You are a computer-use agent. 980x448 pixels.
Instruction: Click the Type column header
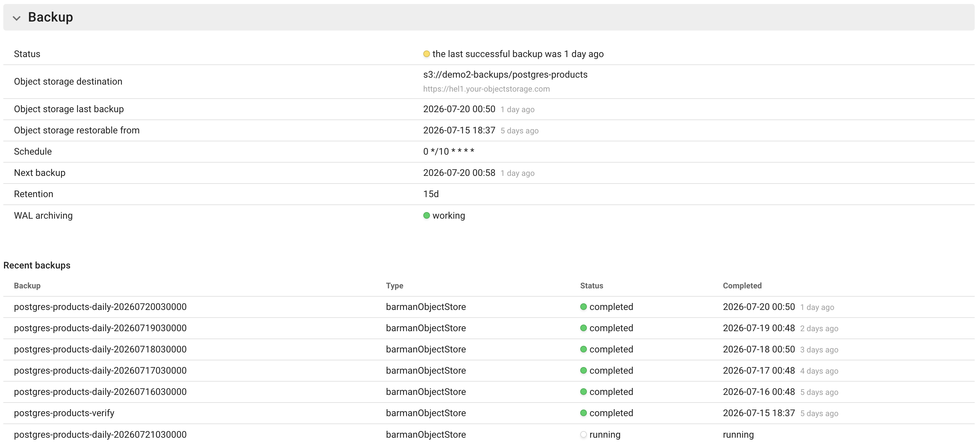click(x=394, y=286)
